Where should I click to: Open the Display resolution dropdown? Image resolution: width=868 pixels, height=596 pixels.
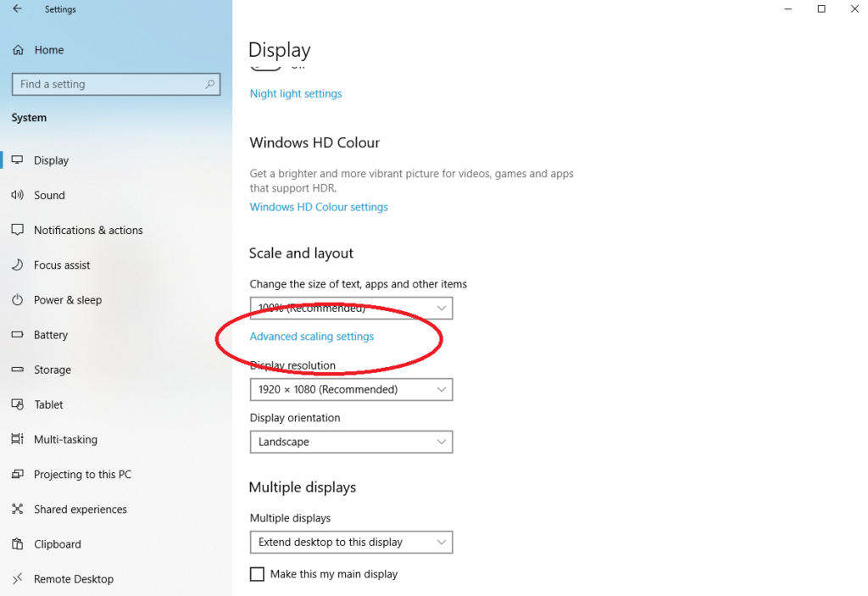[x=351, y=389]
